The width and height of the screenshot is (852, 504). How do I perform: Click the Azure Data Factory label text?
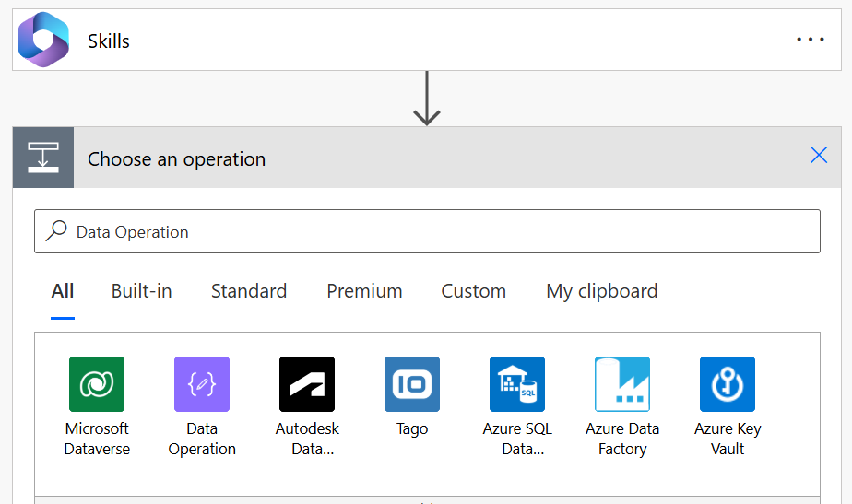click(622, 439)
